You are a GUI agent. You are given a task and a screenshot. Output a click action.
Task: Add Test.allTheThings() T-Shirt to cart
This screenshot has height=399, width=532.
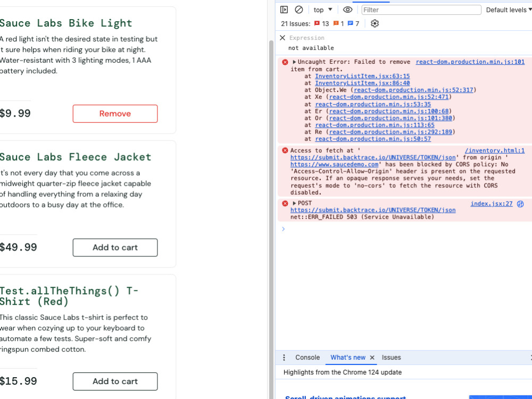click(x=115, y=381)
